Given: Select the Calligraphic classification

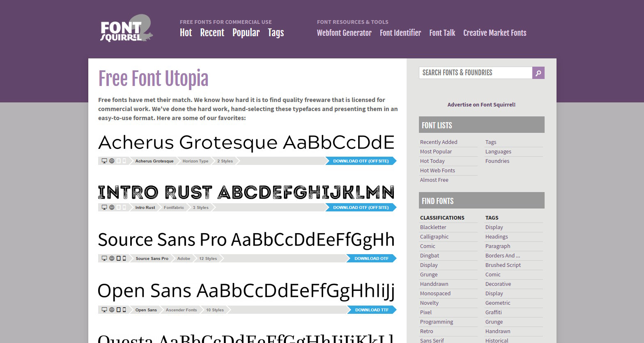Looking at the screenshot, I should (x=434, y=236).
